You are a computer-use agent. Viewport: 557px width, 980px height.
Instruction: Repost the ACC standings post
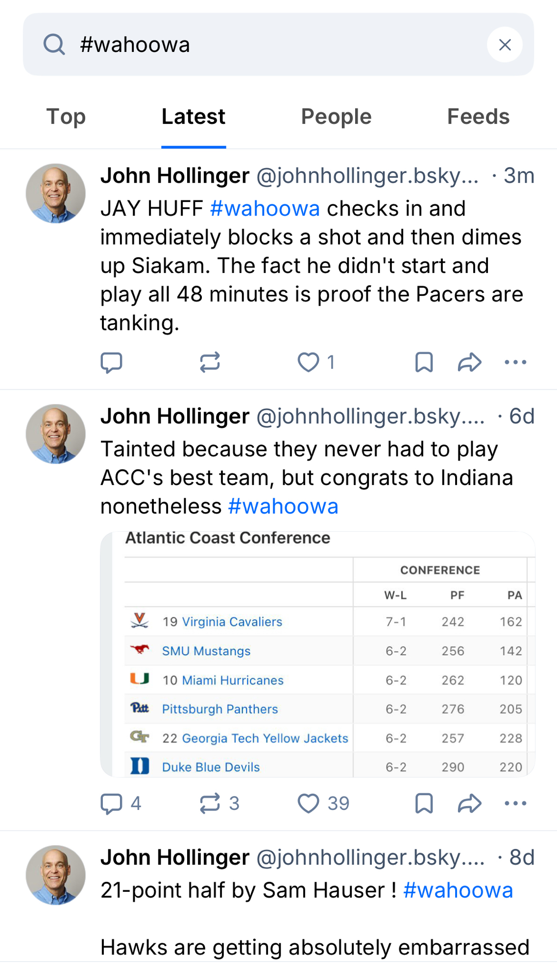210,804
